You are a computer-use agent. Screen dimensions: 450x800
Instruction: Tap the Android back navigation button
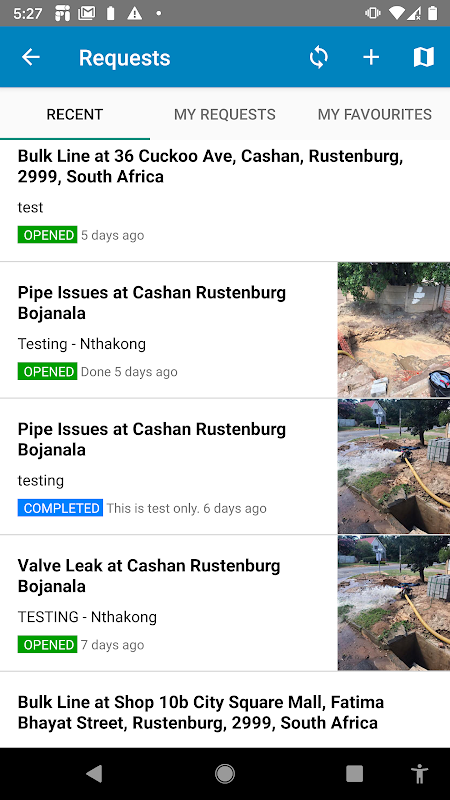94,773
